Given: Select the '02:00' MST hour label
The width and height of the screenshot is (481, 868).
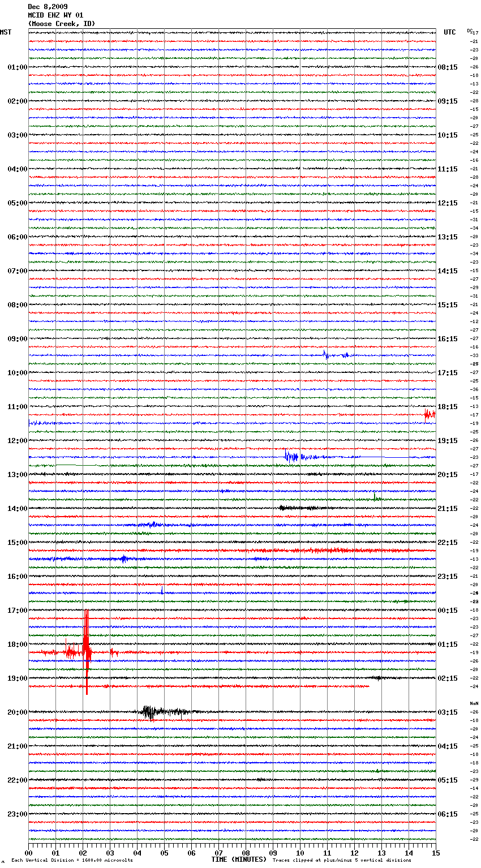Looking at the screenshot, I should point(17,101).
